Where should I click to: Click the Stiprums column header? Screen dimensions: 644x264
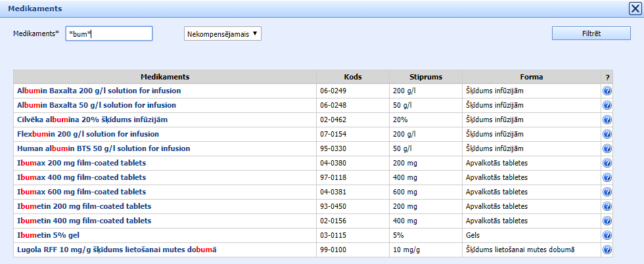[425, 77]
